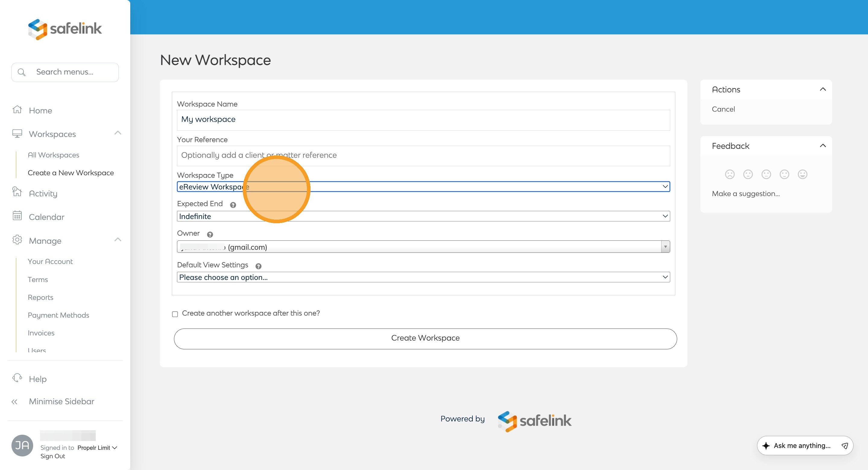Open Default View Settings dropdown
This screenshot has height=470, width=868.
[x=423, y=277]
